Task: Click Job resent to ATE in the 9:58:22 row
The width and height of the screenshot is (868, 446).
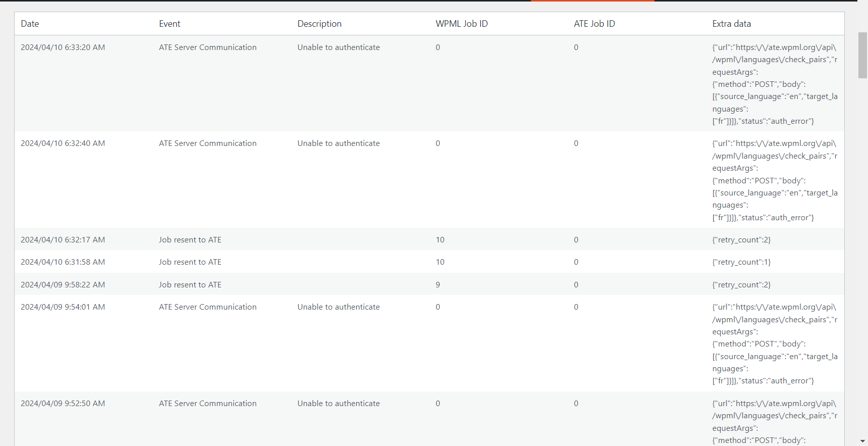Action: 190,285
